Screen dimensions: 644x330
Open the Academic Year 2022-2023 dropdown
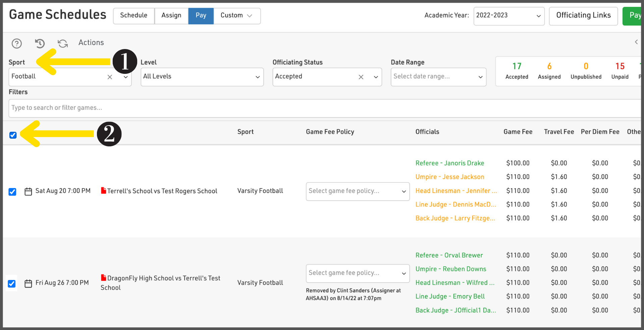click(508, 16)
